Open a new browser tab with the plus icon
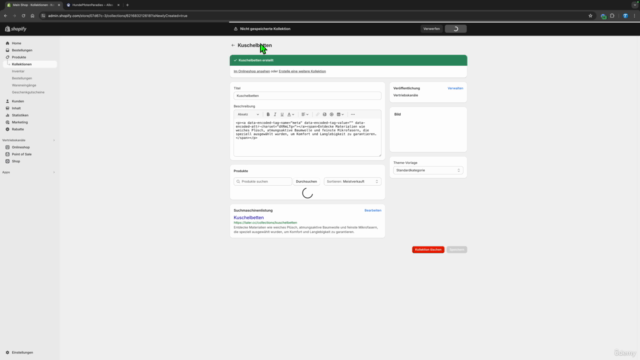Screen dimensions: 640x360 coord(127,5)
